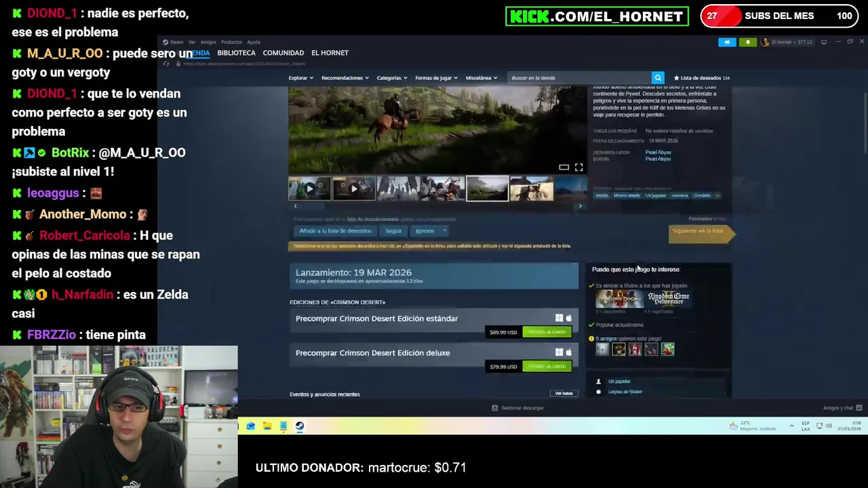
Task: Toggle fullscreen on the game video player
Action: (x=578, y=167)
